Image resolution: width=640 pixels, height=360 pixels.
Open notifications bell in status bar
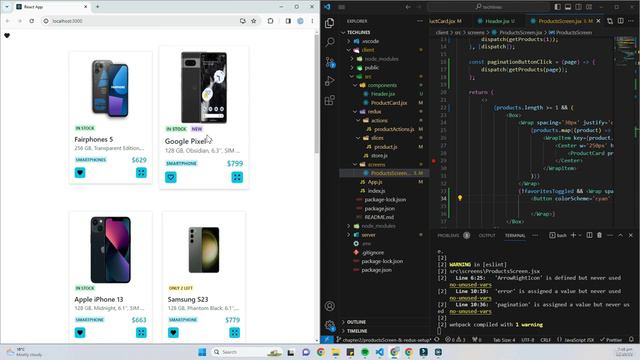[631, 340]
